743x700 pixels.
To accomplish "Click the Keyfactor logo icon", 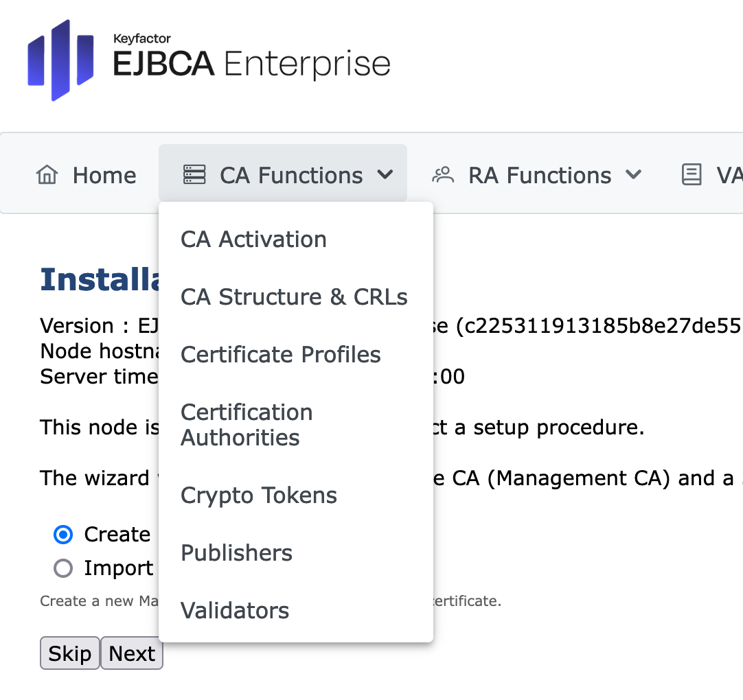I will point(60,60).
